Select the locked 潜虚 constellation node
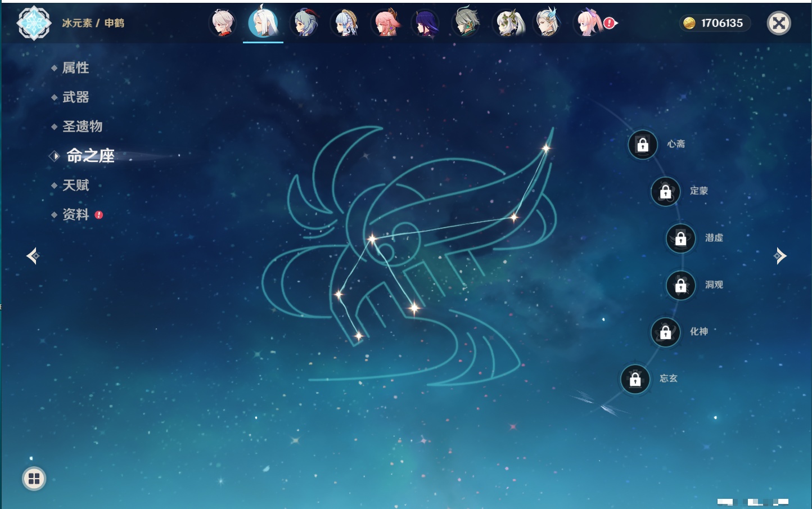812x509 pixels. (x=680, y=238)
